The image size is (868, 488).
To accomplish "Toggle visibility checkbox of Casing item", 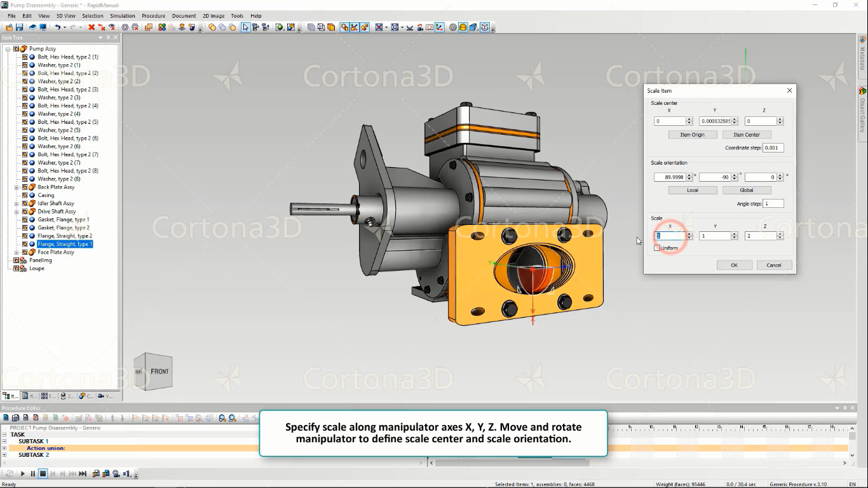I will [x=25, y=195].
